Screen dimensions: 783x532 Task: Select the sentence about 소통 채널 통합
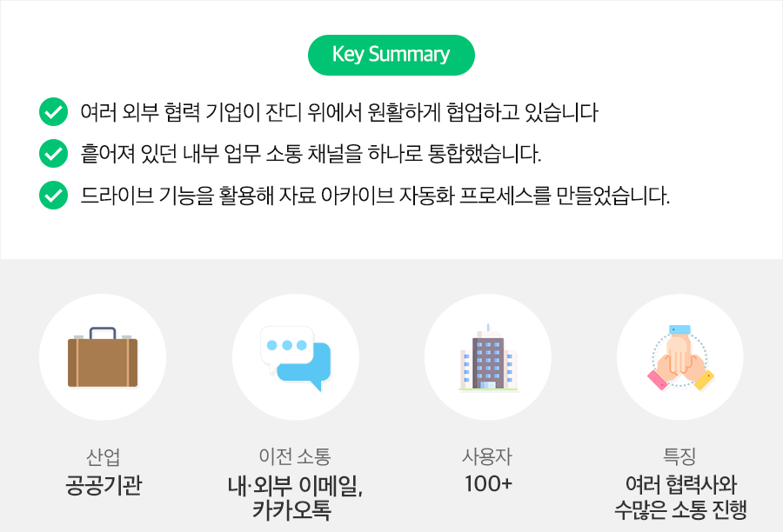311,155
